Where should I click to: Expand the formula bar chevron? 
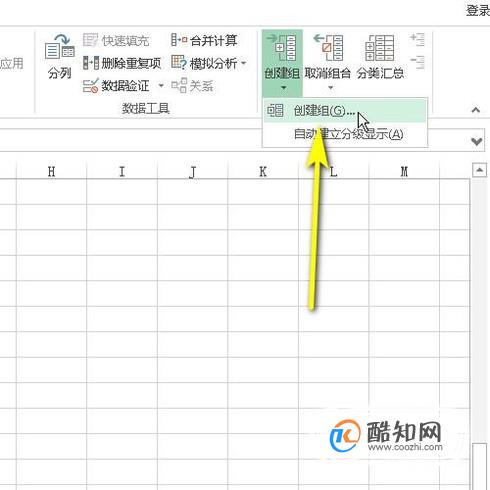(477, 142)
